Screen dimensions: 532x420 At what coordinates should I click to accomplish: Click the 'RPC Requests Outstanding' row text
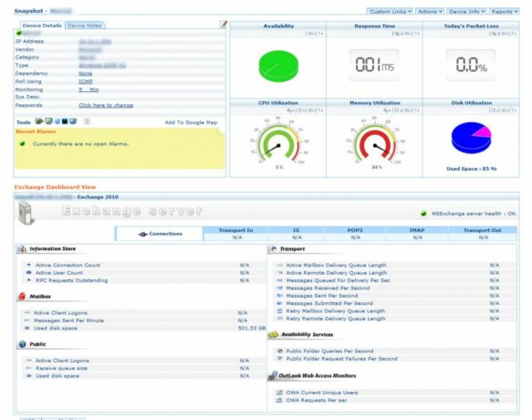[x=71, y=280]
